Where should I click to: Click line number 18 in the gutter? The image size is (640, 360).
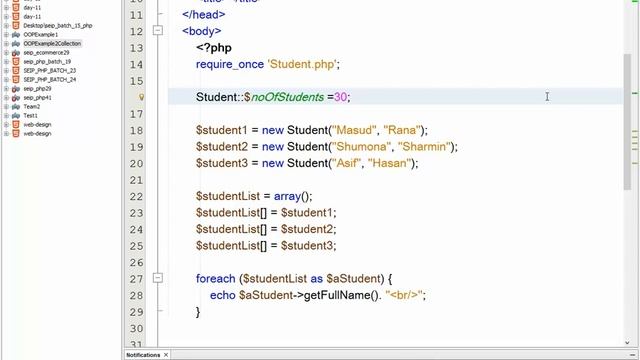point(136,131)
